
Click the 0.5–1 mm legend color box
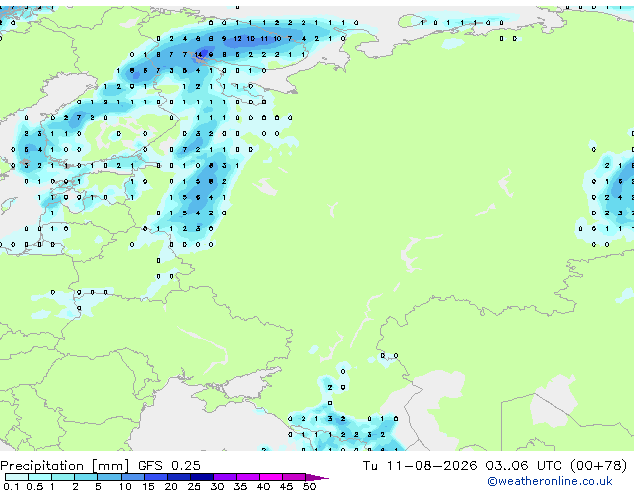click(x=40, y=477)
